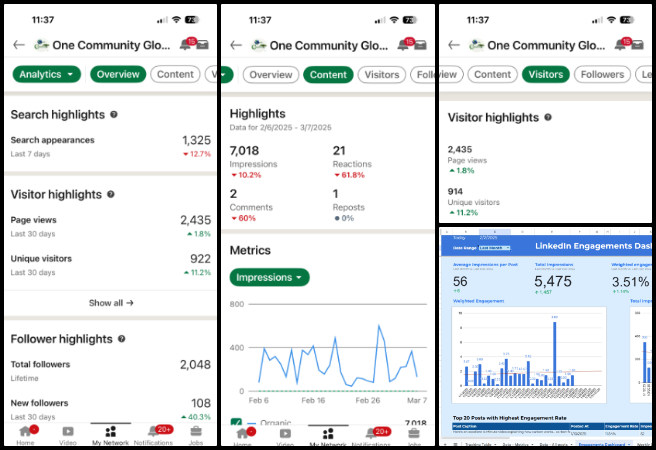The image size is (656, 450).
Task: Select the Content tab in the Visitors screen
Action: point(492,74)
